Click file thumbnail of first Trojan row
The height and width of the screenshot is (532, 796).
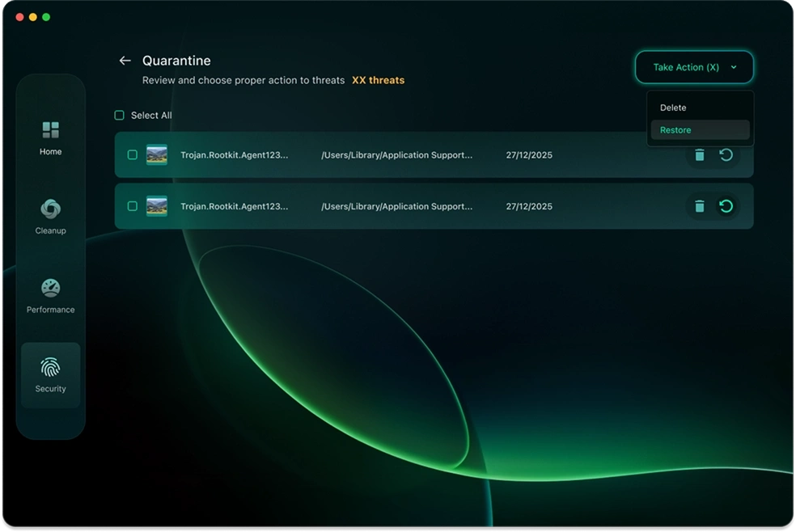click(x=157, y=154)
